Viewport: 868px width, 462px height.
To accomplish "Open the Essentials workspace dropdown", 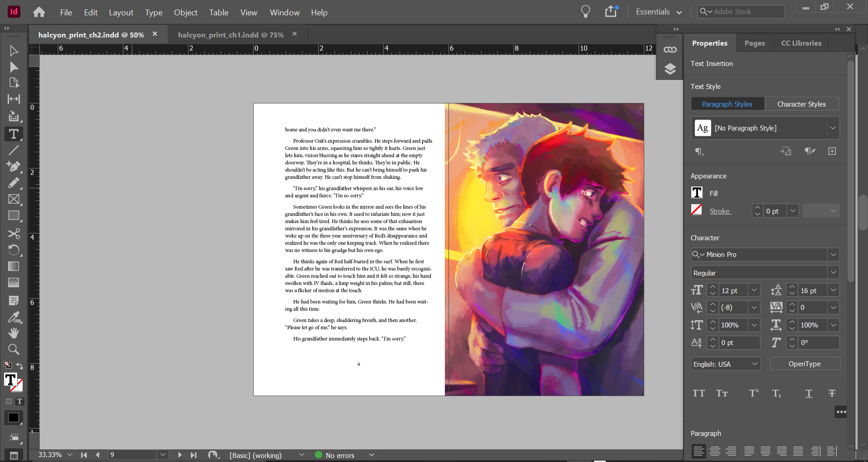I will click(x=659, y=12).
